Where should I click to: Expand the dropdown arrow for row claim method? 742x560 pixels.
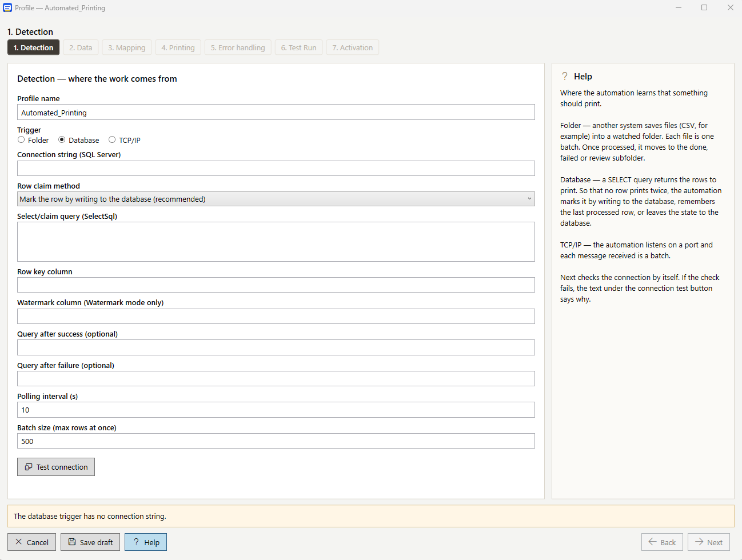click(x=529, y=199)
